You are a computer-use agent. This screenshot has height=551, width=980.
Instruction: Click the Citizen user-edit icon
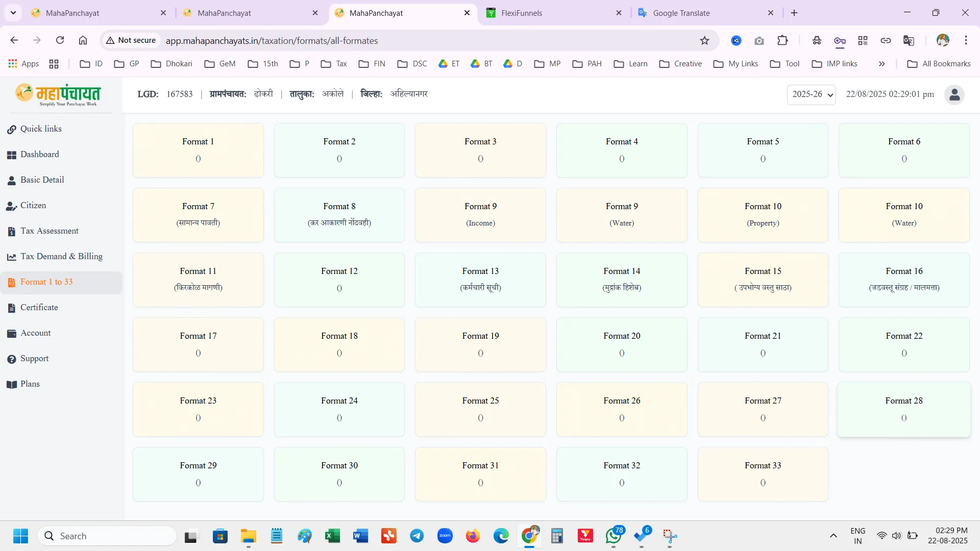(11, 206)
